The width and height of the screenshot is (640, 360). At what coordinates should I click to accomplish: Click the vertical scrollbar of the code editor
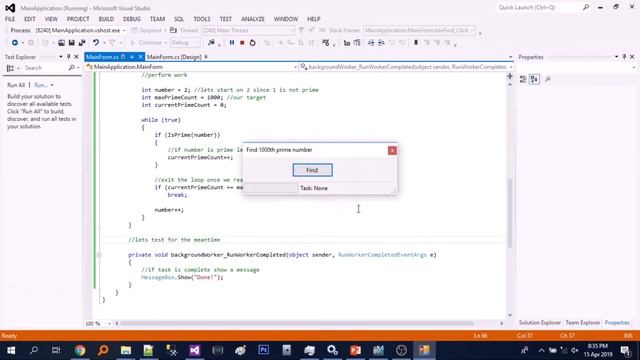tap(510, 213)
